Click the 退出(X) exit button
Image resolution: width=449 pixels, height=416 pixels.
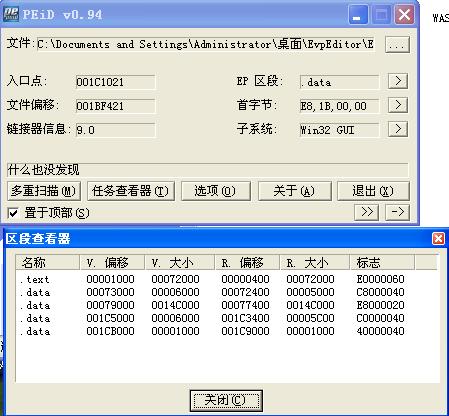click(373, 191)
